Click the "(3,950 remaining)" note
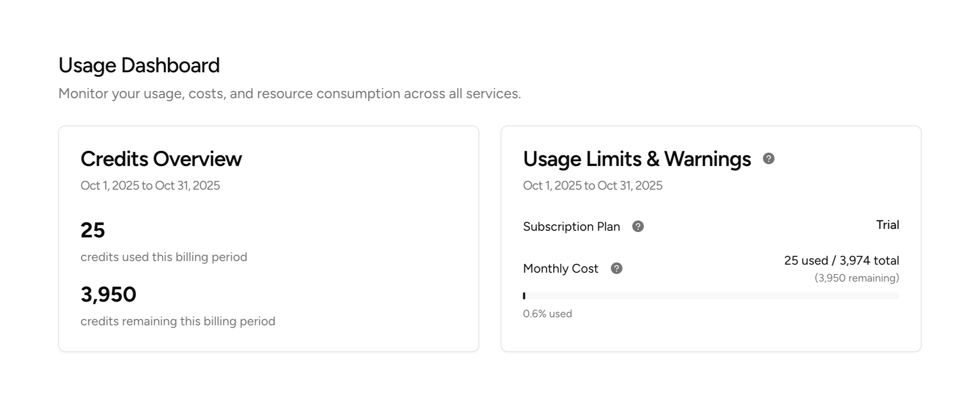This screenshot has width=980, height=411. point(856,278)
